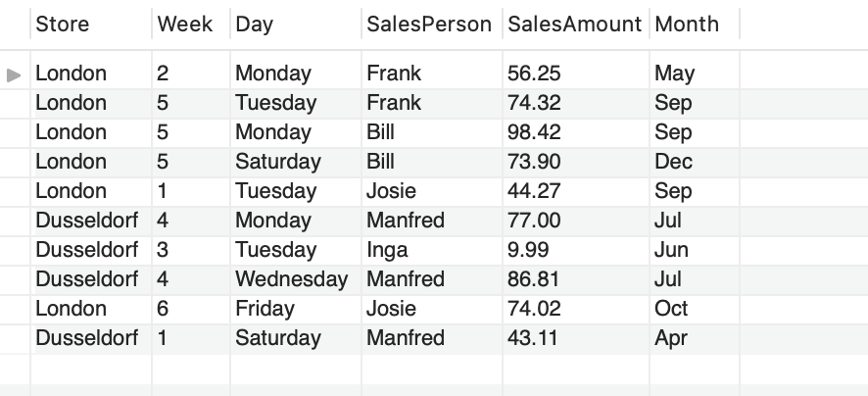The width and height of the screenshot is (868, 396).
Task: Select the Friday day cell
Action: coord(296,309)
